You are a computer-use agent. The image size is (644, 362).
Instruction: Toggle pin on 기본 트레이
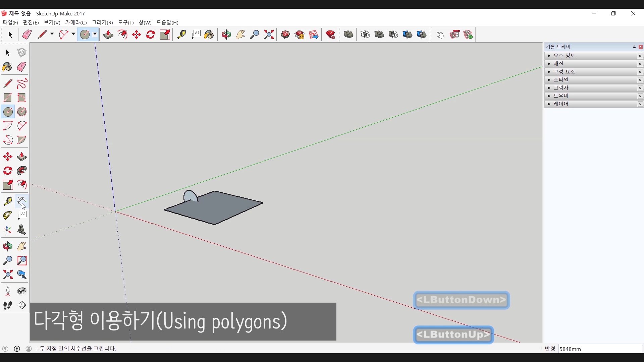point(634,47)
